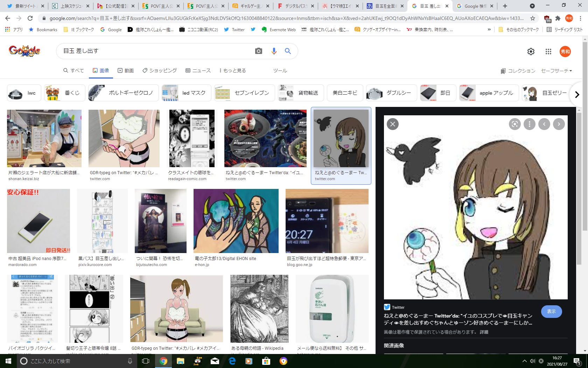Select the iwc suggestion chip

24,93
